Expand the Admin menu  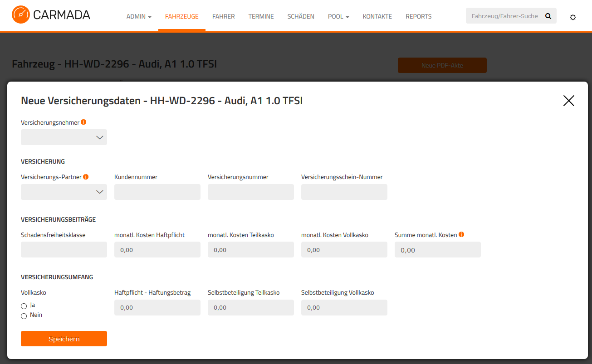point(139,16)
